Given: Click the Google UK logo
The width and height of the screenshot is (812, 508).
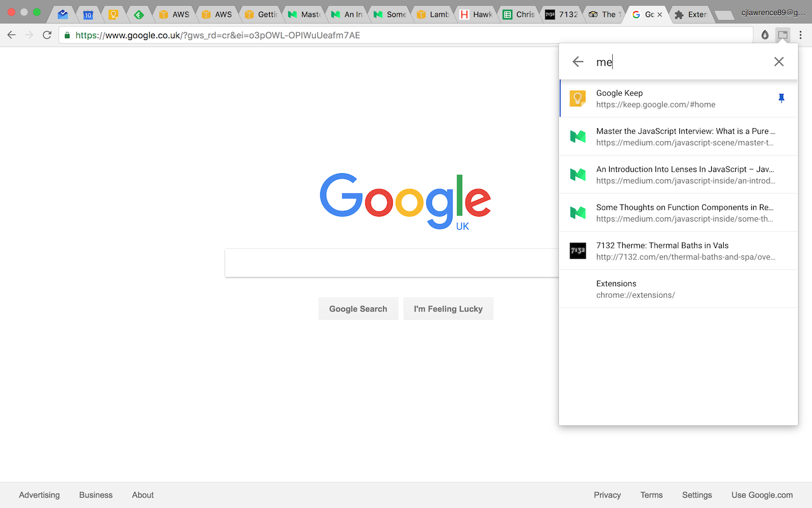Looking at the screenshot, I should tap(405, 201).
